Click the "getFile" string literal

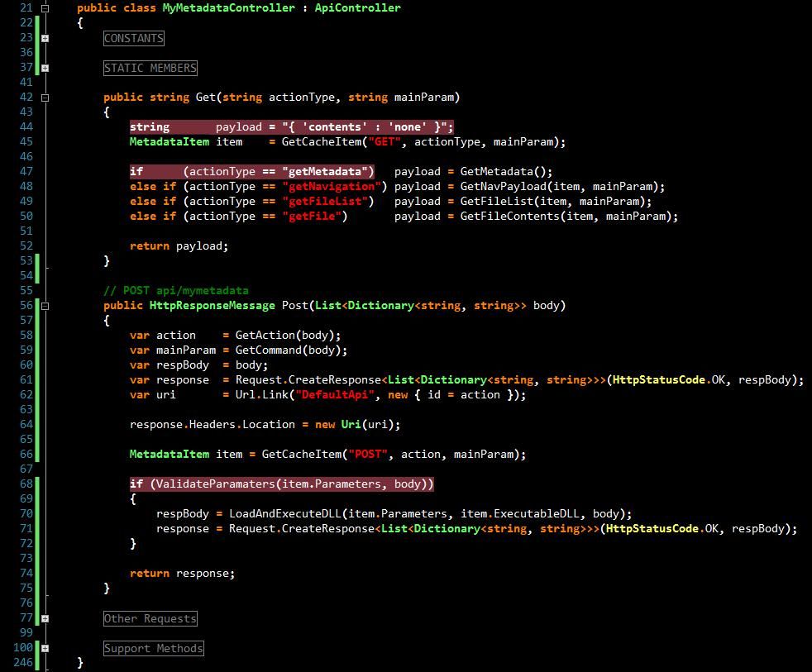point(311,217)
